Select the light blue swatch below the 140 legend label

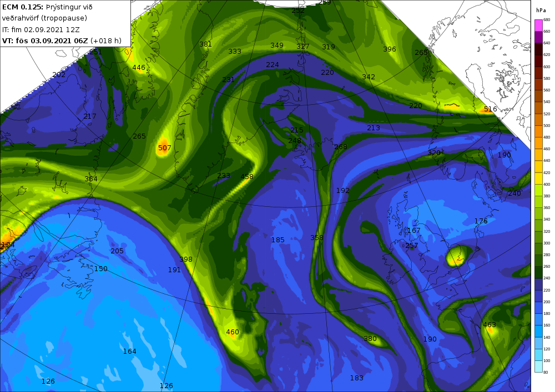[x=538, y=343]
